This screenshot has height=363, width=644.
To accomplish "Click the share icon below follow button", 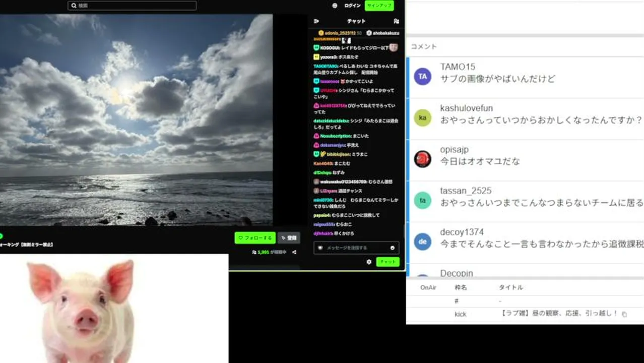I will tap(294, 252).
